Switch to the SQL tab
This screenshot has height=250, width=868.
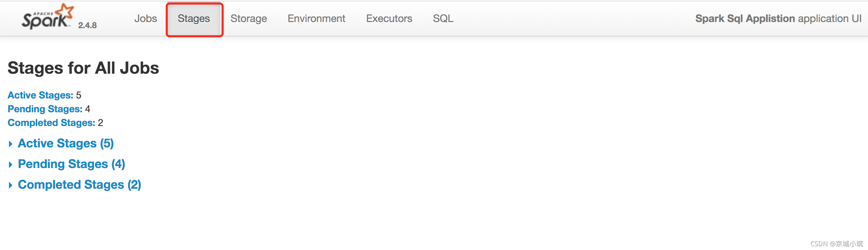pyautogui.click(x=443, y=19)
